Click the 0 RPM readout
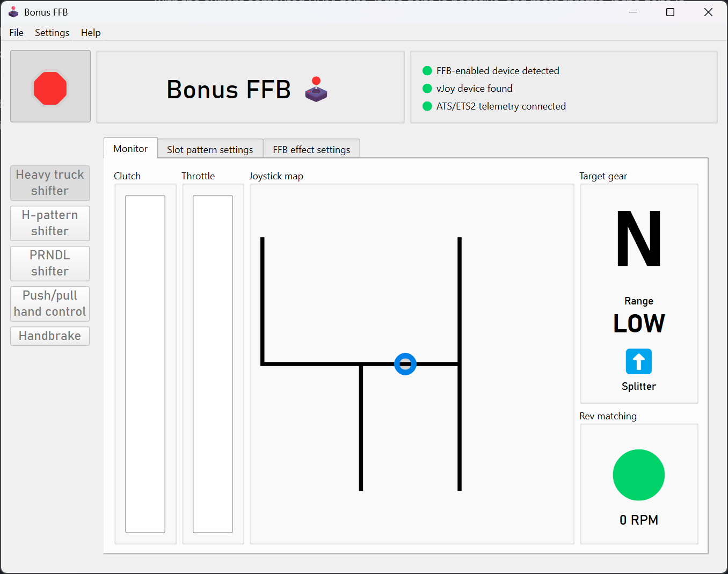The height and width of the screenshot is (574, 728). pyautogui.click(x=639, y=520)
